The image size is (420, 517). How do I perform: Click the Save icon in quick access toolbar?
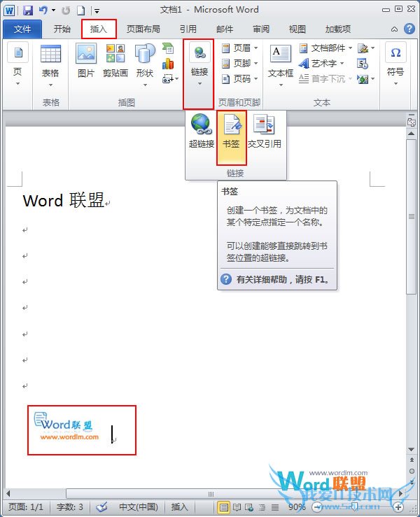click(x=28, y=10)
